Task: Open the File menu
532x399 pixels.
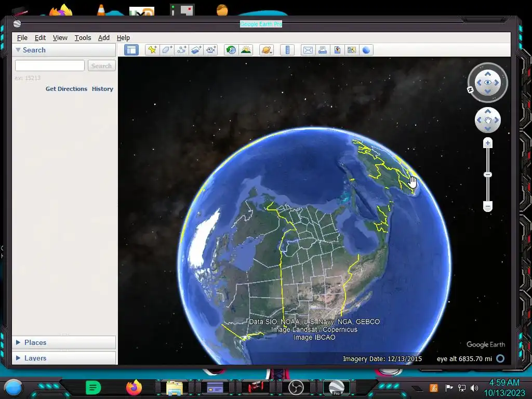Action: click(x=22, y=37)
